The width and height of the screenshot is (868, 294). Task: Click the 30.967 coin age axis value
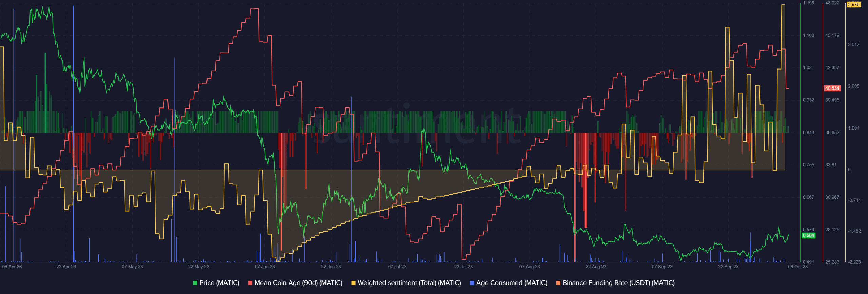click(832, 197)
